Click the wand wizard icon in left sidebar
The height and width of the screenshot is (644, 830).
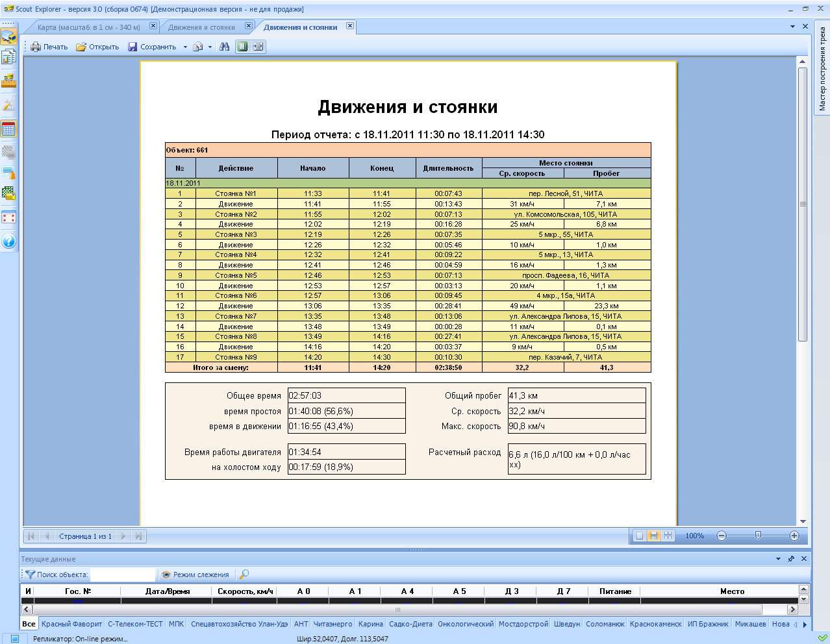[x=8, y=104]
